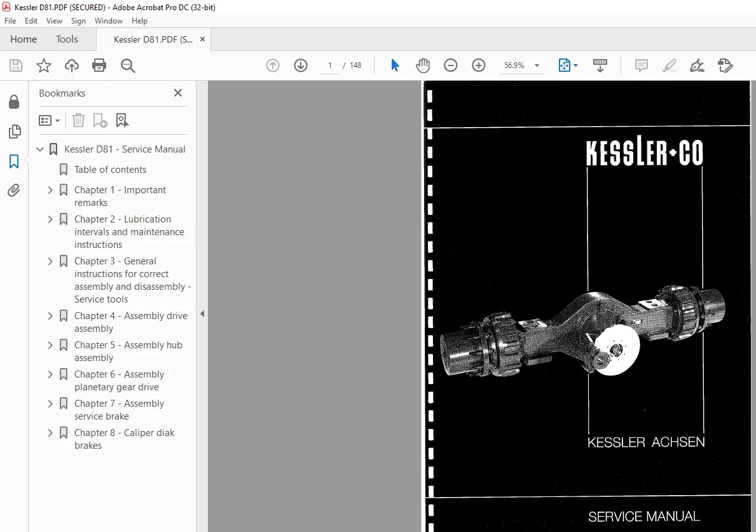Viewport: 756px width, 532px height.
Task: Click the share or stamp icon
Action: (x=725, y=65)
